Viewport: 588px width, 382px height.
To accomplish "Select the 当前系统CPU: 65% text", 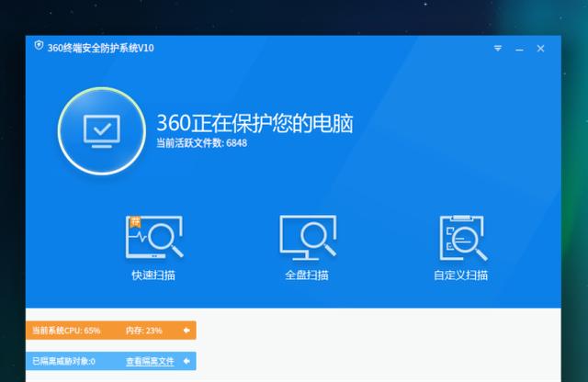I will coord(66,331).
